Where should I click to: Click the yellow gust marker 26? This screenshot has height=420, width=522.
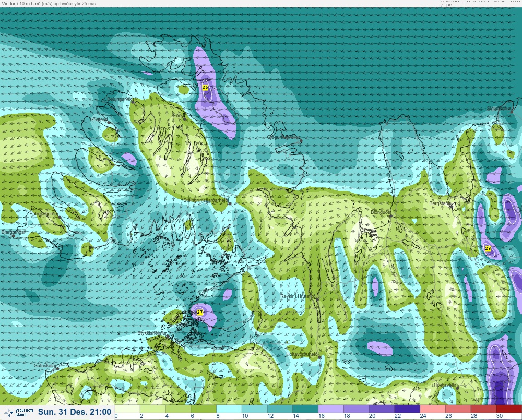pos(205,87)
